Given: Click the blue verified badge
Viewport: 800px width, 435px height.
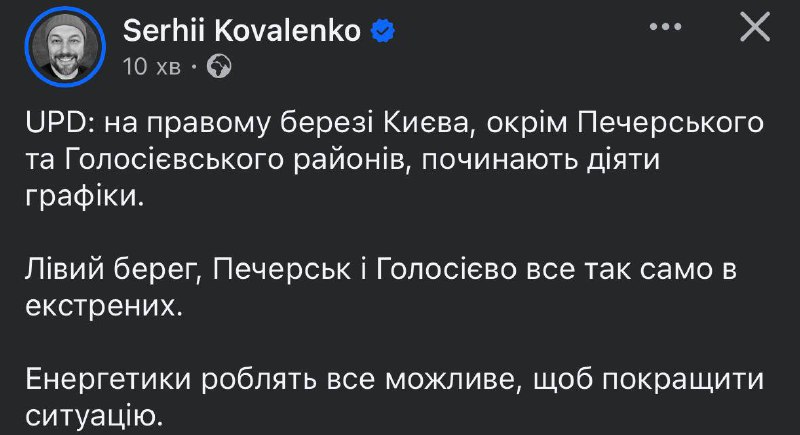Looking at the screenshot, I should pos(382,31).
